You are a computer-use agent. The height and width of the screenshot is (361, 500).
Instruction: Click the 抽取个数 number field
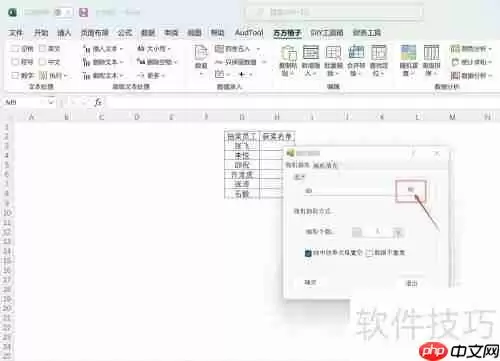click(377, 232)
